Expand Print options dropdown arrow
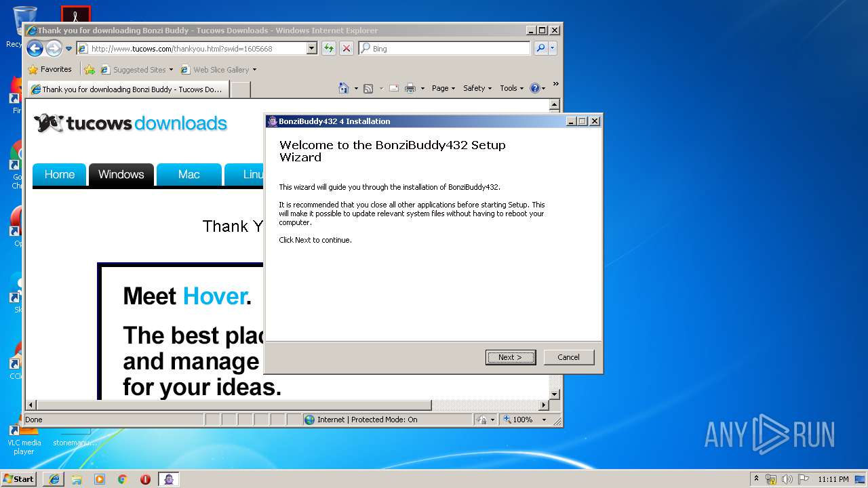Viewport: 868px width, 488px height. click(422, 88)
